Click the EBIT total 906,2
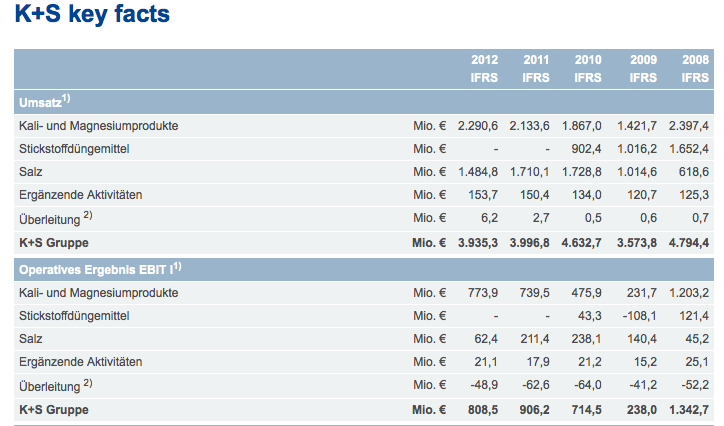The width and height of the screenshot is (724, 426). [535, 410]
